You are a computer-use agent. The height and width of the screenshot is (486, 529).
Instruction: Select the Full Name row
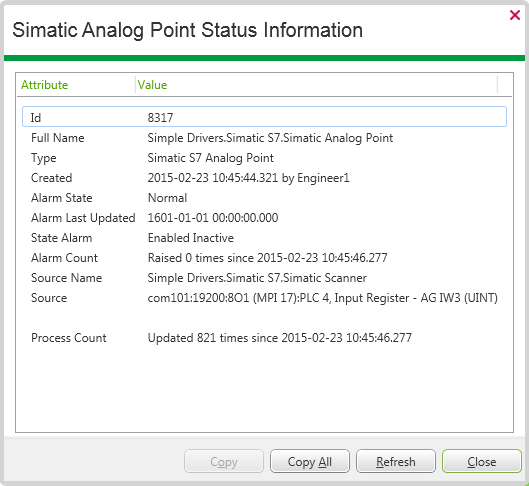264,138
